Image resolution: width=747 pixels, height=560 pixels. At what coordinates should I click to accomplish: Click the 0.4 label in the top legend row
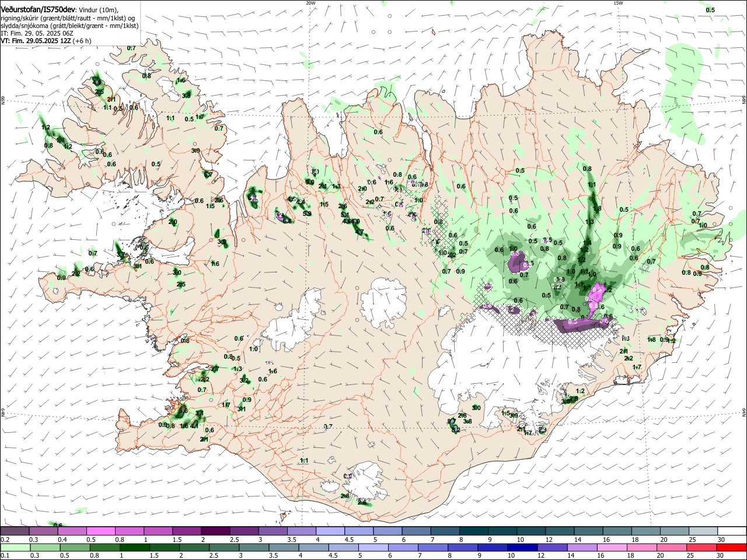point(62,540)
